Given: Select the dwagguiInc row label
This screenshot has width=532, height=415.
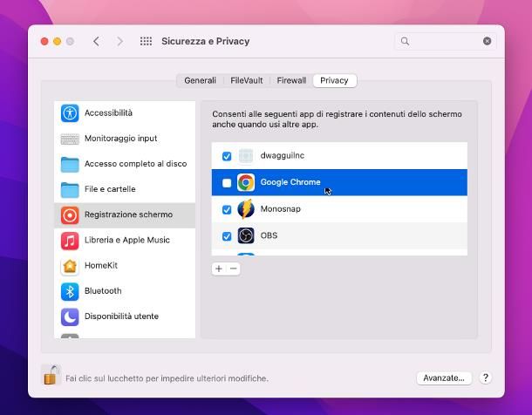Looking at the screenshot, I should pyautogui.click(x=283, y=155).
